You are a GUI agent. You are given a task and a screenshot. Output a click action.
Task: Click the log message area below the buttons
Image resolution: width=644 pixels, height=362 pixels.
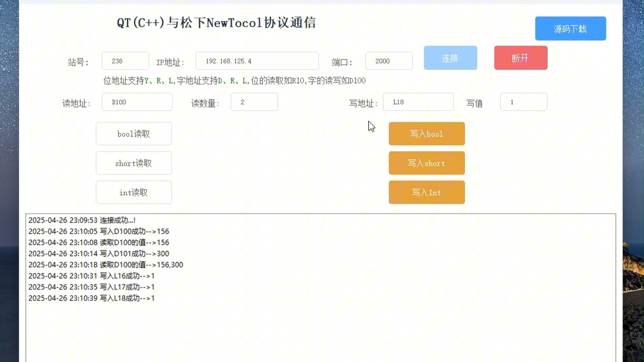[313, 321]
